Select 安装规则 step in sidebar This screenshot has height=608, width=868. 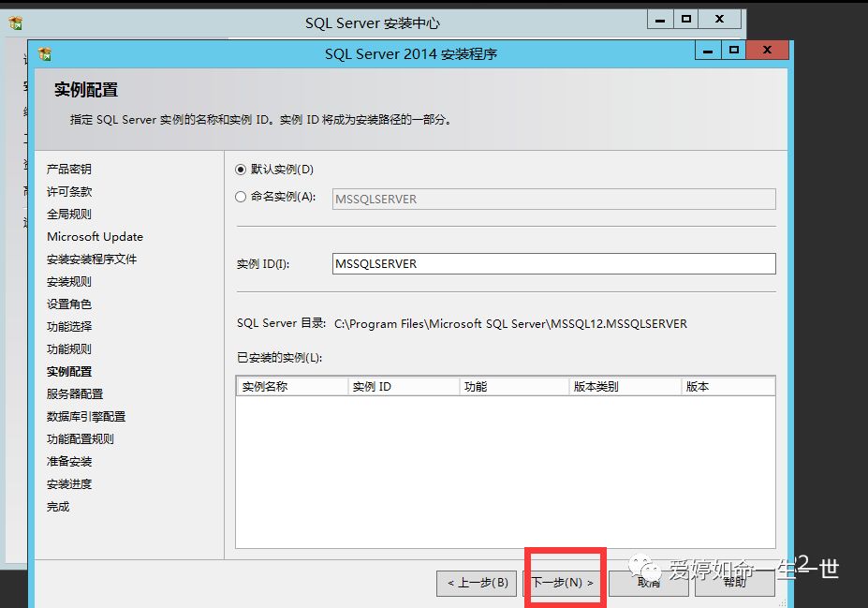[69, 282]
